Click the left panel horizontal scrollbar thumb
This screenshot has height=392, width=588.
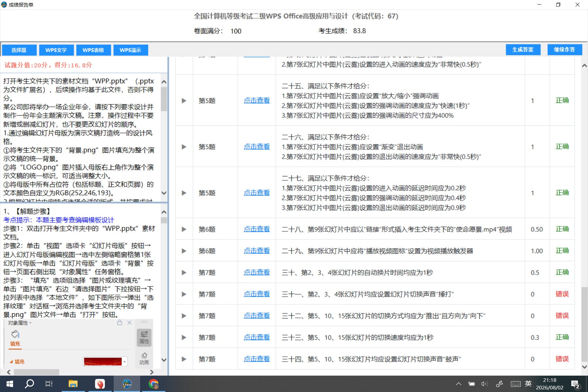[x=36, y=372]
